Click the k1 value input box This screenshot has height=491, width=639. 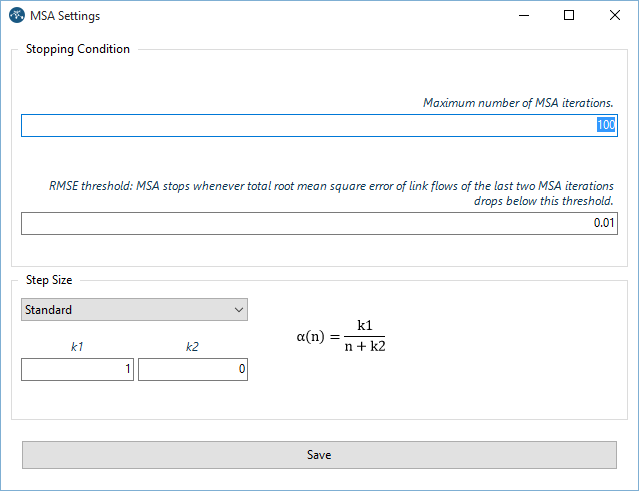click(x=77, y=370)
